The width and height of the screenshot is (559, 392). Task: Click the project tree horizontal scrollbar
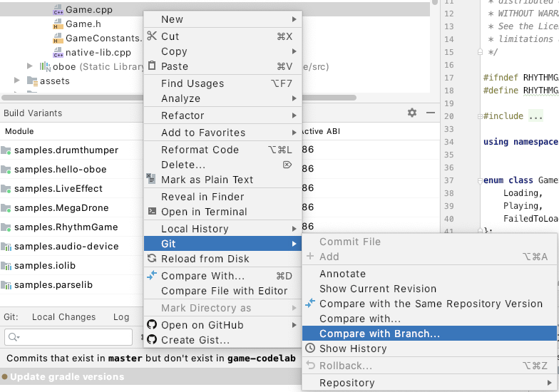click(71, 97)
